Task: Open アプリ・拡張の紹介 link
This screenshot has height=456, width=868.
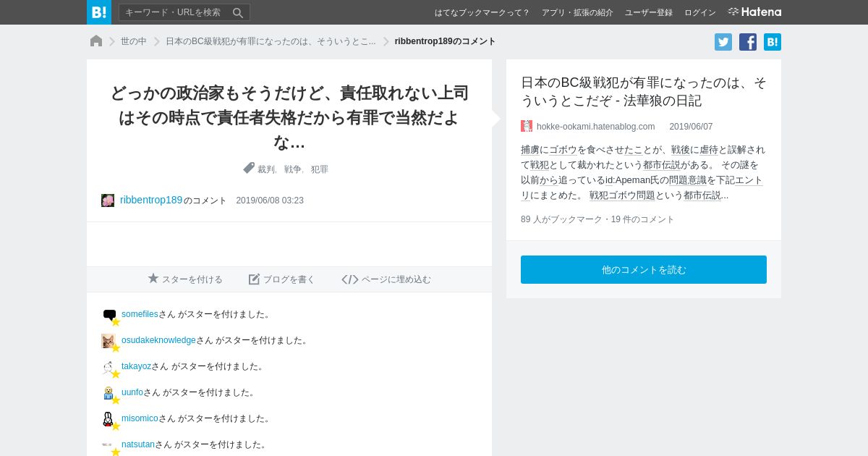Action: click(577, 12)
